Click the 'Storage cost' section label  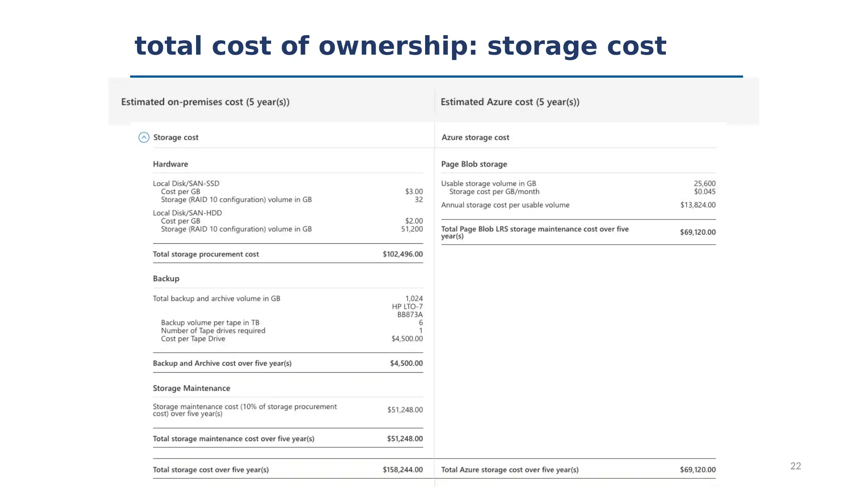[176, 138]
